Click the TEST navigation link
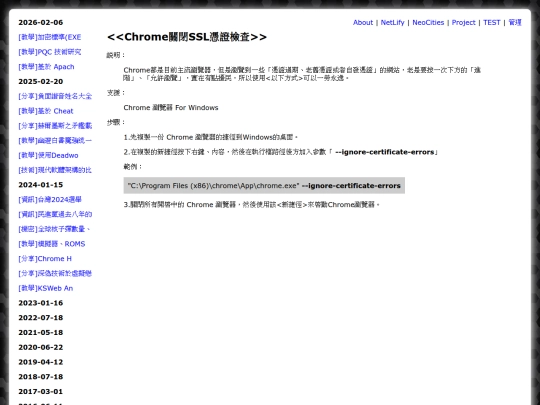This screenshot has height=405, width=540. click(x=491, y=22)
